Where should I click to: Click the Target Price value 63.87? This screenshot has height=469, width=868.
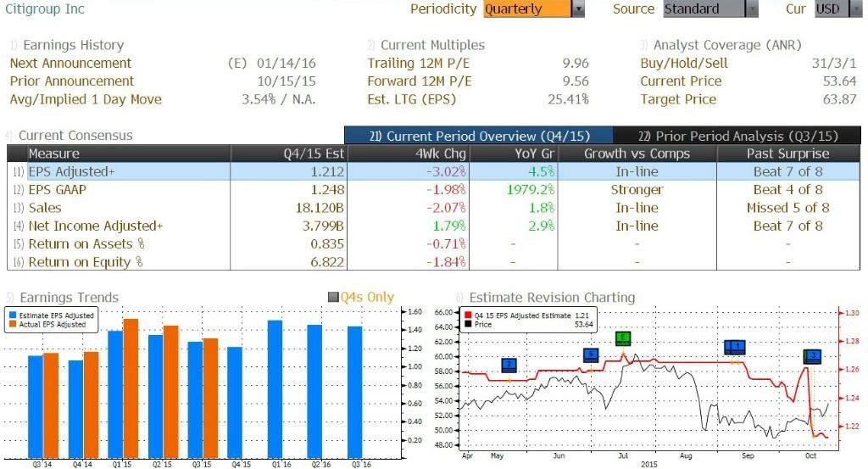click(840, 100)
